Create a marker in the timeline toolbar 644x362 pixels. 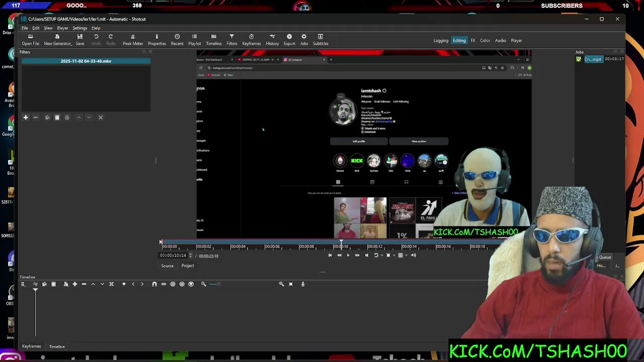124,284
